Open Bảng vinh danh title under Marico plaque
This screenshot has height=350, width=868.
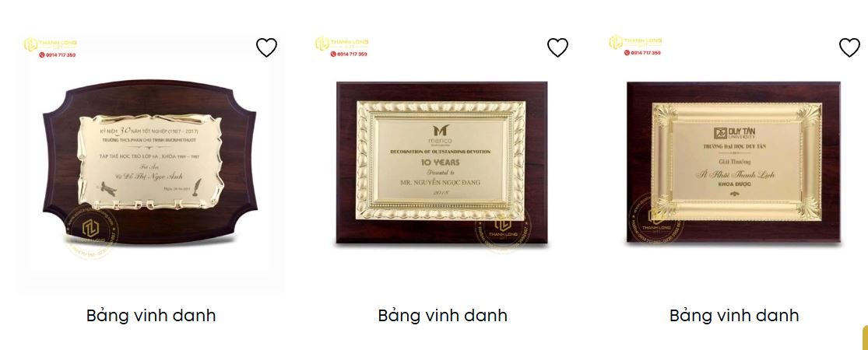442,316
